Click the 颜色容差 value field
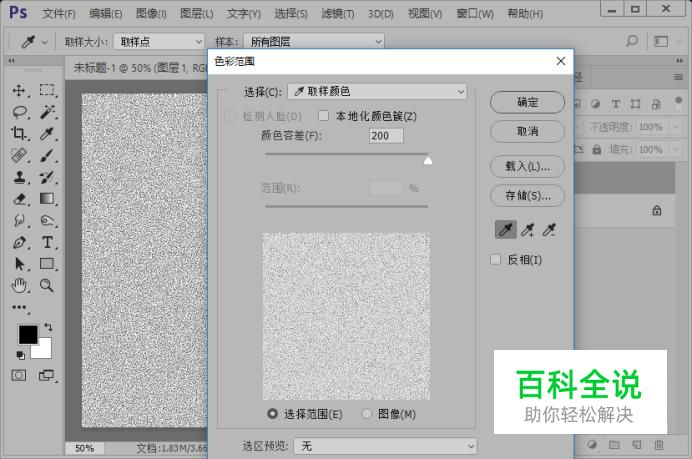The image size is (692, 459). (386, 135)
